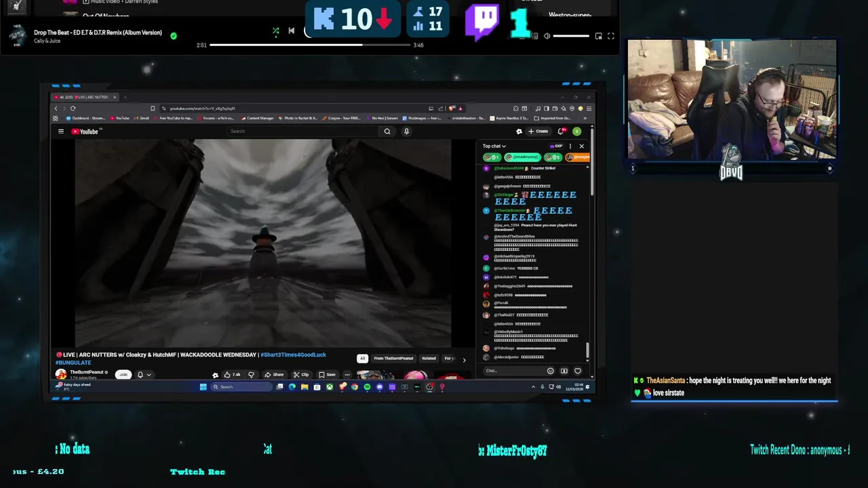The height and width of the screenshot is (488, 868).
Task: Click the @madmoneyj pinned chat chip
Action: click(x=522, y=157)
